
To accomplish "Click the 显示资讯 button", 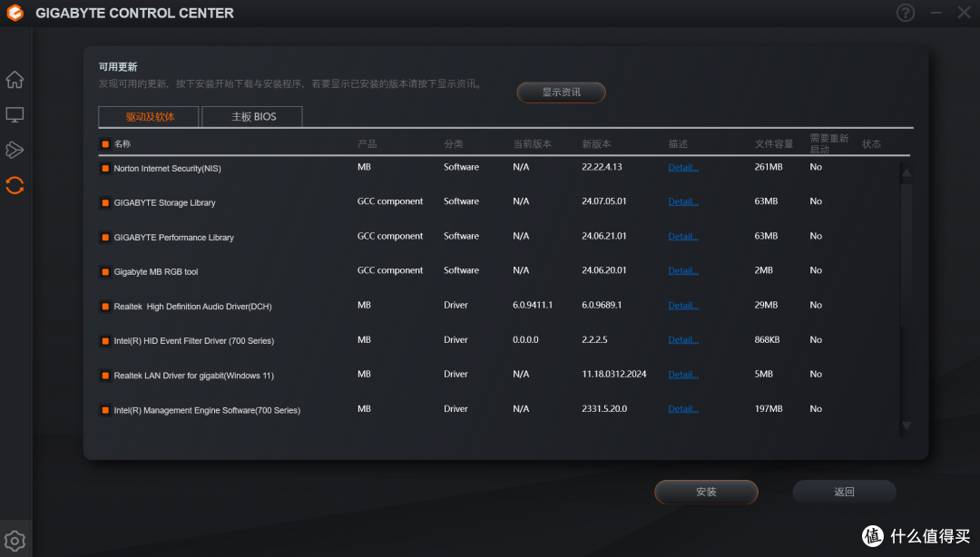I will [x=561, y=92].
